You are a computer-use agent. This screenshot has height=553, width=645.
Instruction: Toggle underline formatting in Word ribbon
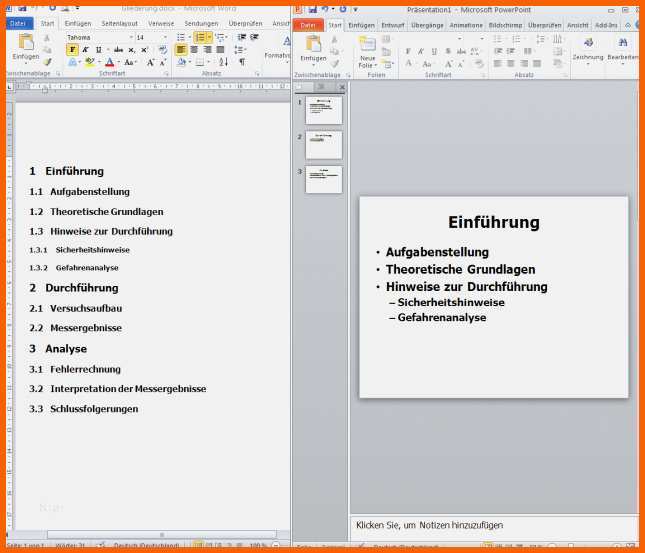coord(99,49)
